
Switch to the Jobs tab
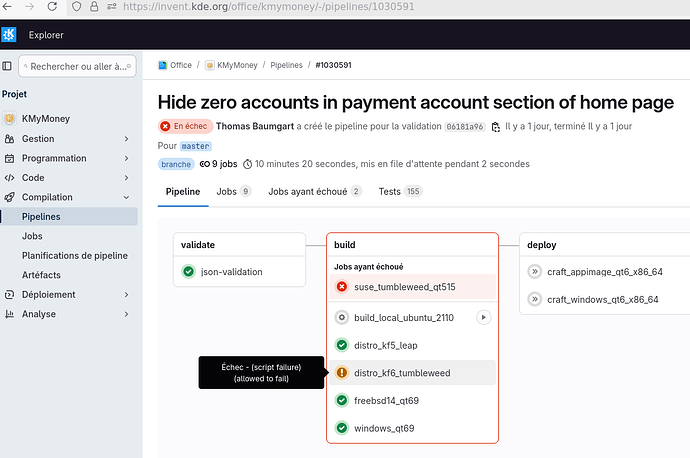(231, 191)
